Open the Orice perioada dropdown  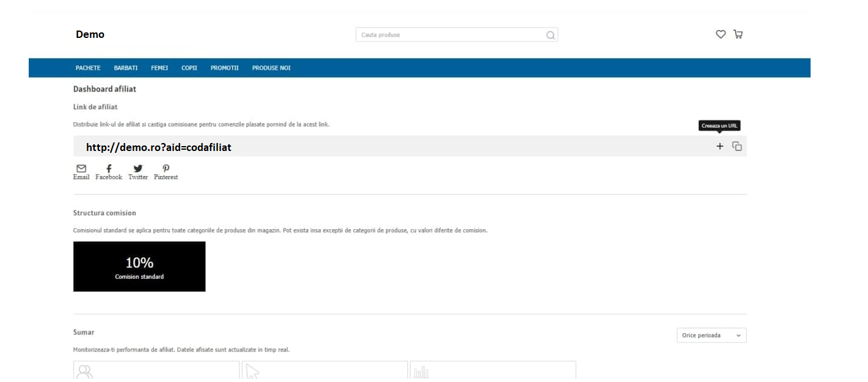[x=712, y=336]
